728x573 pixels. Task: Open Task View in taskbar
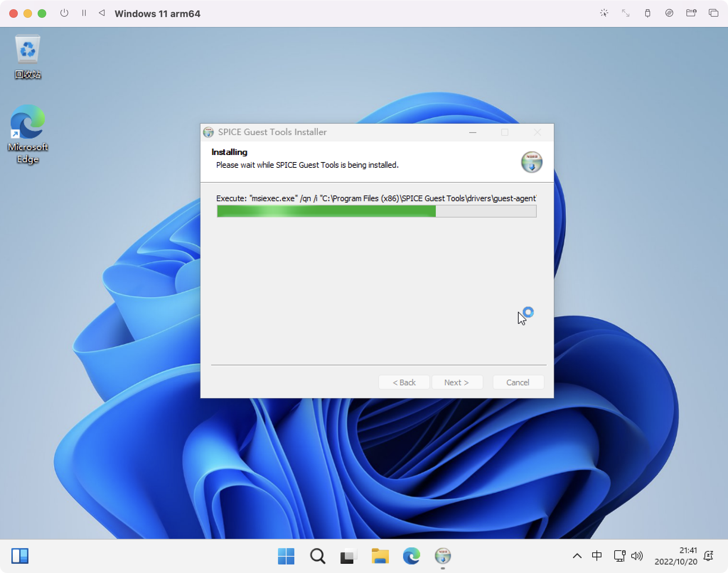[349, 556]
